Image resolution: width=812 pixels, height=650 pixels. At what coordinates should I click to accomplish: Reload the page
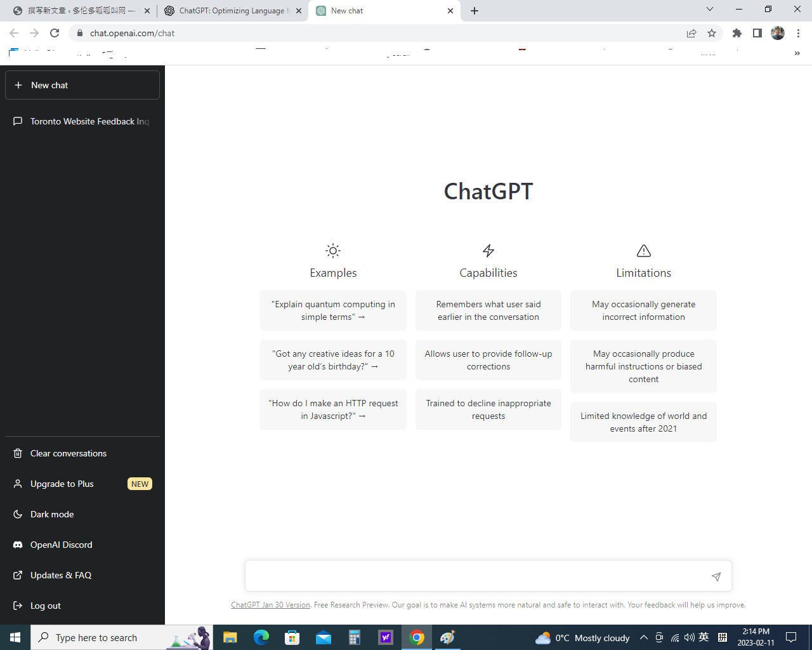[55, 33]
